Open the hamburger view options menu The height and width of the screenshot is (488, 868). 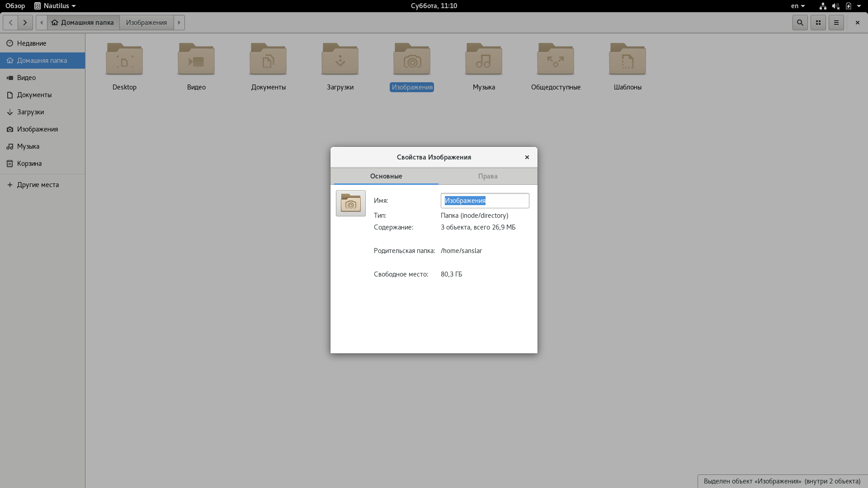click(836, 23)
